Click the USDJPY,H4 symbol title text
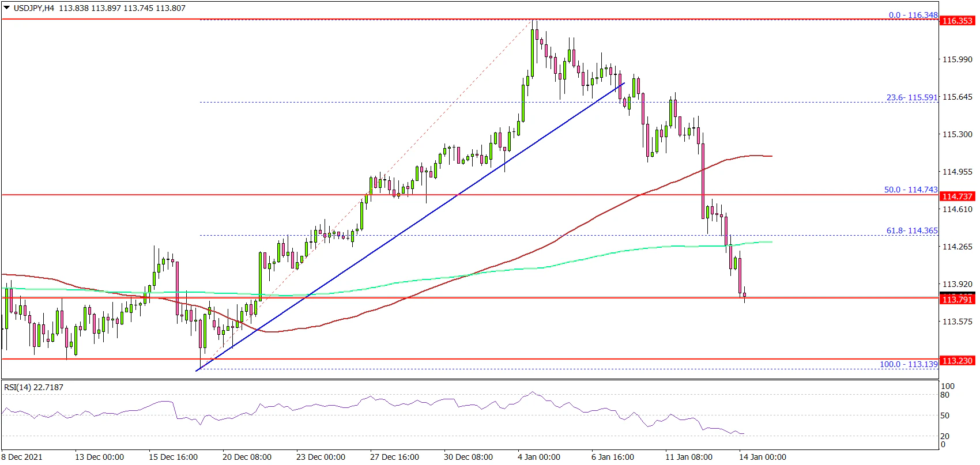The image size is (980, 465). [x=33, y=8]
